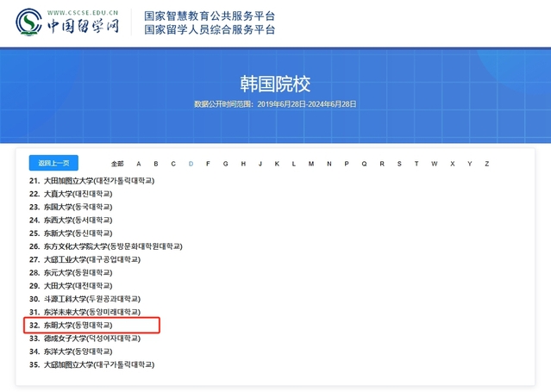Open 东国大学 entry in list
The width and height of the screenshot is (551, 392).
[78, 207]
